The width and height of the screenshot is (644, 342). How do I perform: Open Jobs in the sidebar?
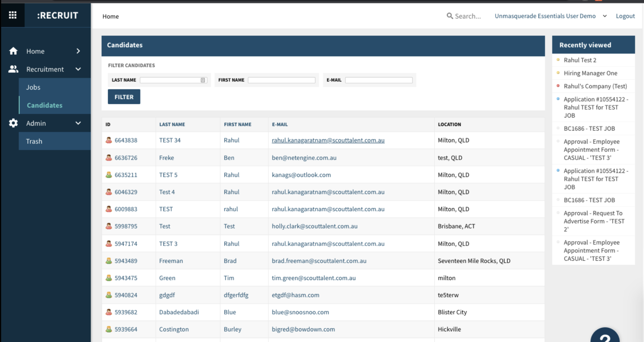click(x=33, y=87)
